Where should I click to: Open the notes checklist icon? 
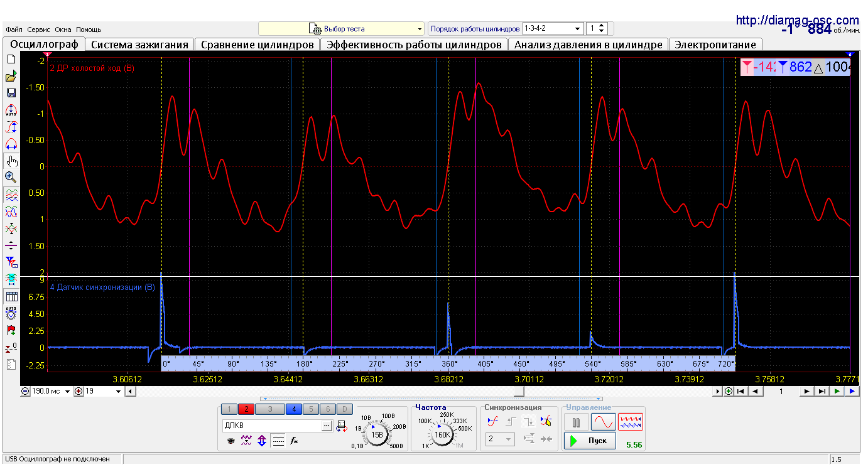click(11, 364)
